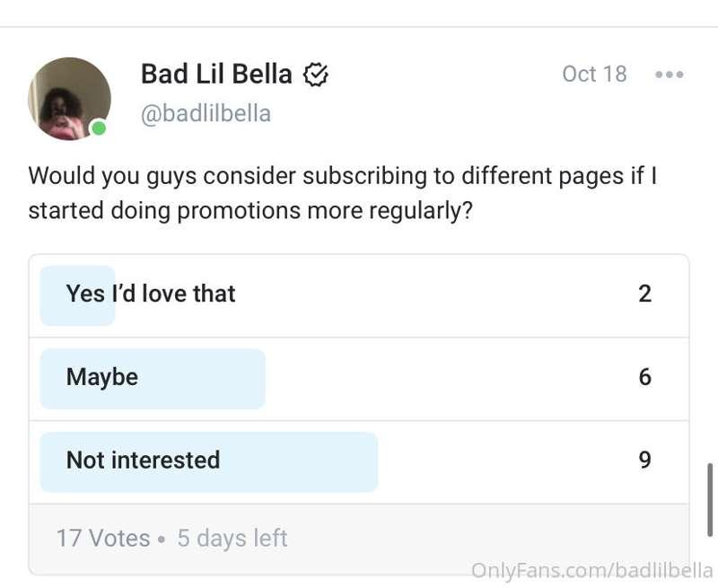This screenshot has width=718, height=588.
Task: Vote for 'Yes I'd love that' option
Action: 359,295
